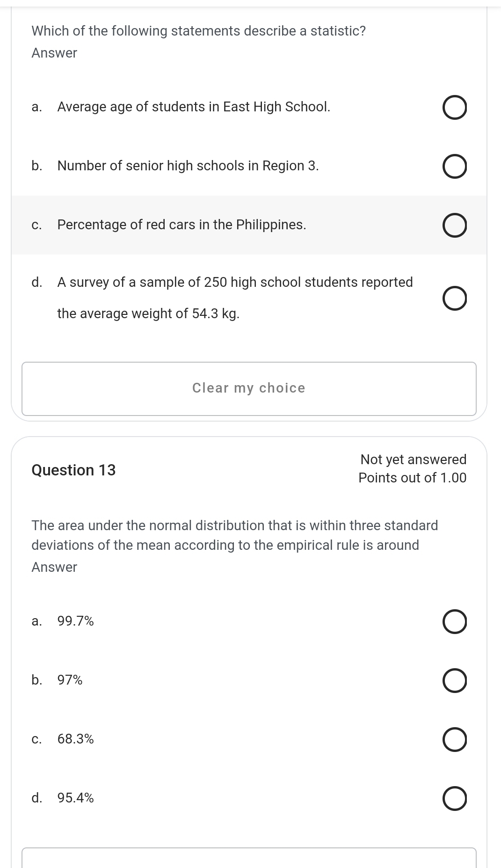The height and width of the screenshot is (868, 501).
Task: Mark radio circle for red cars option
Action: point(454,226)
